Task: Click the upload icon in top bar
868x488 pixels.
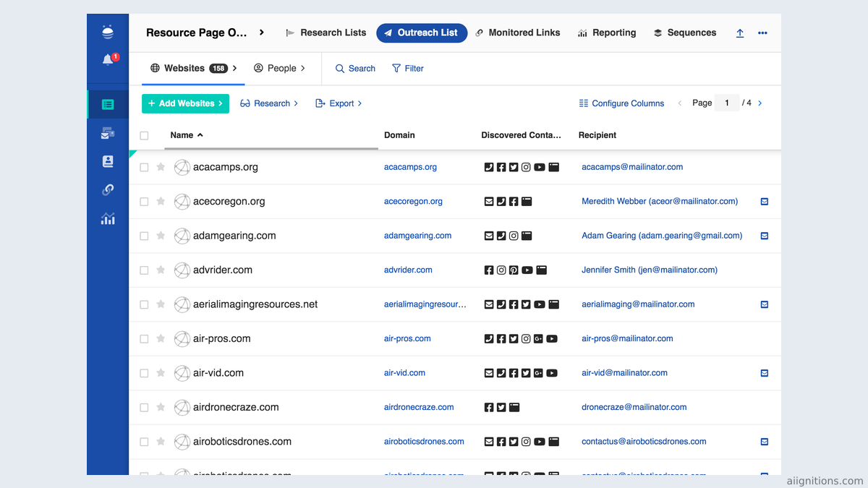Action: tap(740, 33)
